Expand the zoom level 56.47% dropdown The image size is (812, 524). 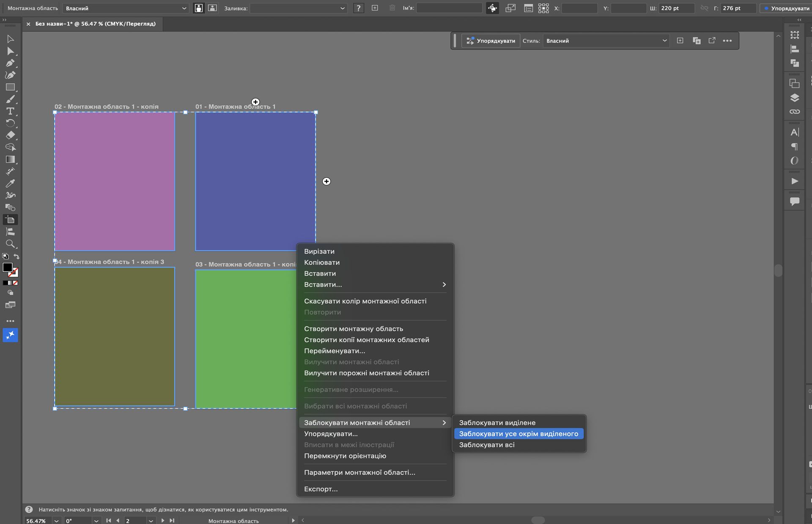(x=56, y=521)
